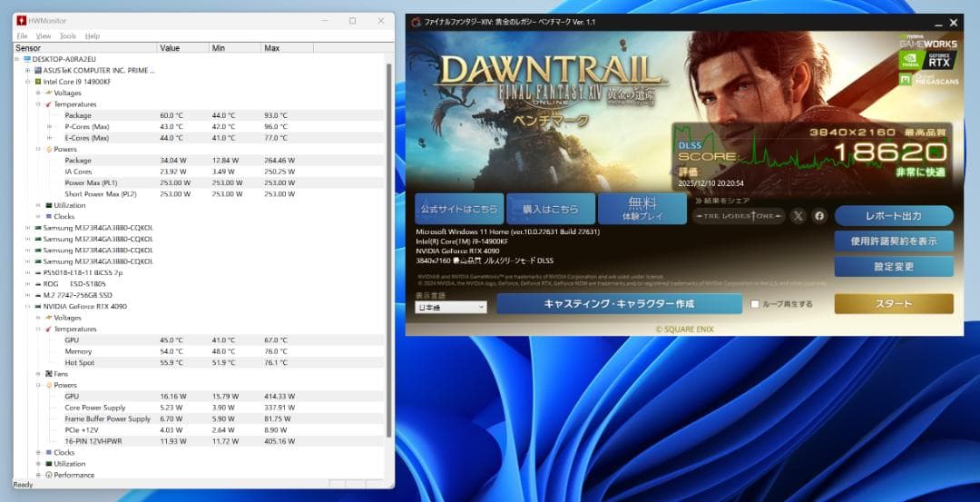Click the 18620 benchmark score
The width and height of the screenshot is (980, 502).
tap(890, 152)
